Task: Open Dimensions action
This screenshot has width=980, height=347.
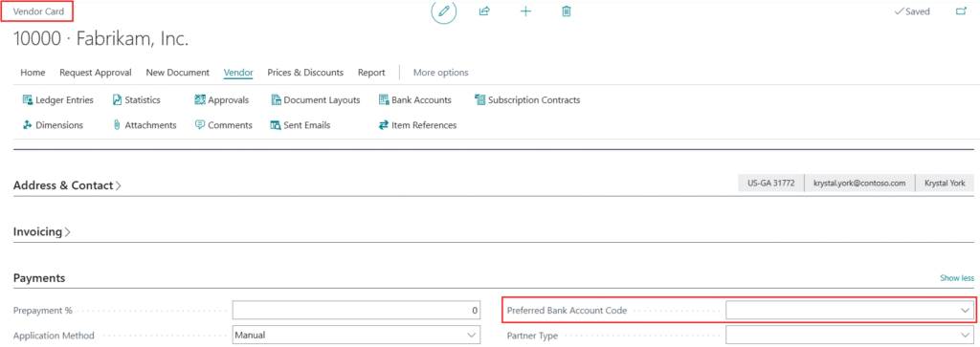Action: (x=53, y=125)
